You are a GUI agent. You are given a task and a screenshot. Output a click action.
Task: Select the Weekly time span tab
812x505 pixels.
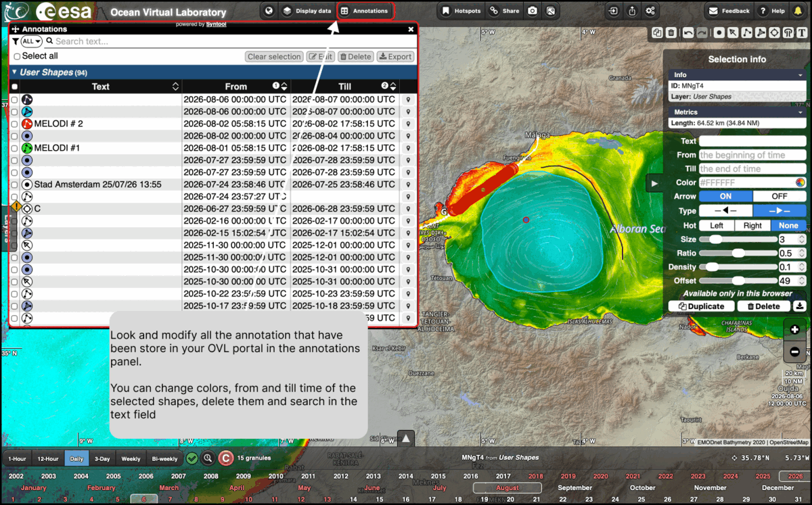[x=131, y=458]
